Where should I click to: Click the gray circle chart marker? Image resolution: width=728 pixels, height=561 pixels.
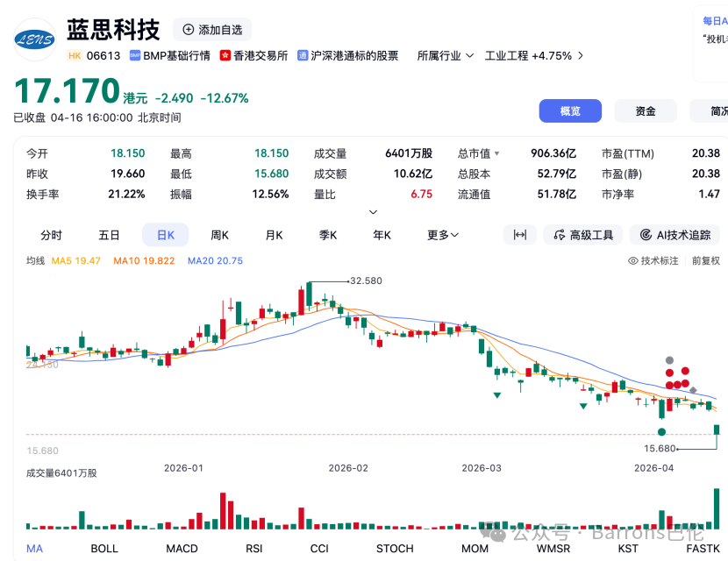coord(669,360)
